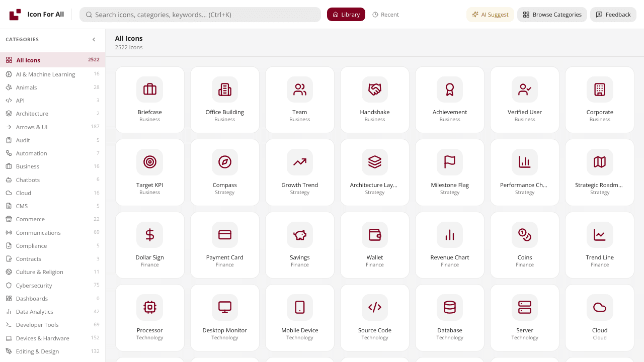This screenshot has height=362, width=644.
Task: Select the Chatbots category
Action: 52,179
